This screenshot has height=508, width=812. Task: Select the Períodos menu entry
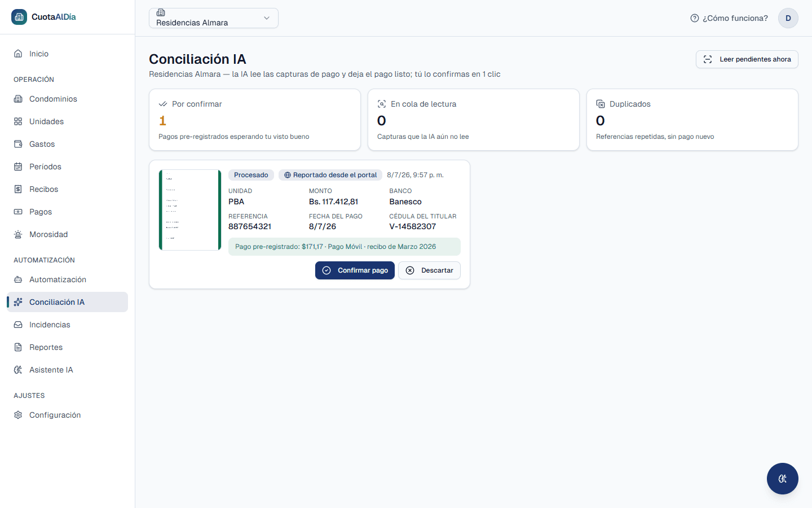pyautogui.click(x=67, y=167)
